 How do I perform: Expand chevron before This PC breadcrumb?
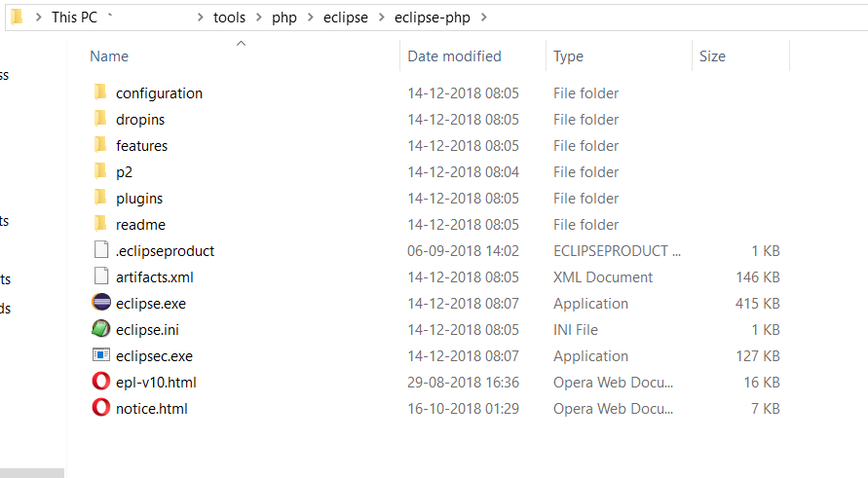click(x=38, y=18)
